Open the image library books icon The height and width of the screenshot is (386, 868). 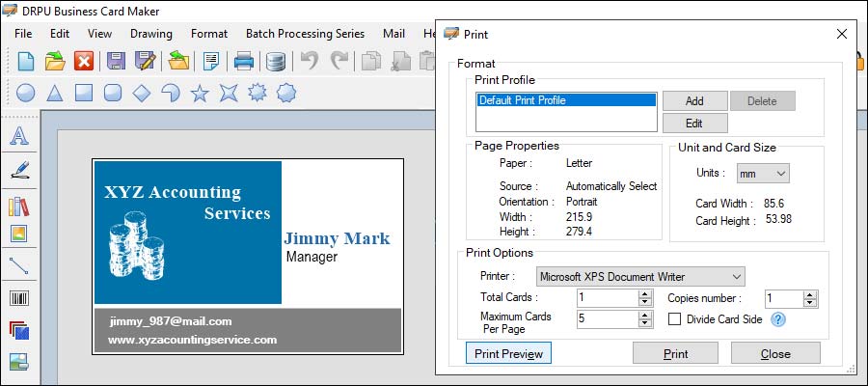tap(19, 207)
